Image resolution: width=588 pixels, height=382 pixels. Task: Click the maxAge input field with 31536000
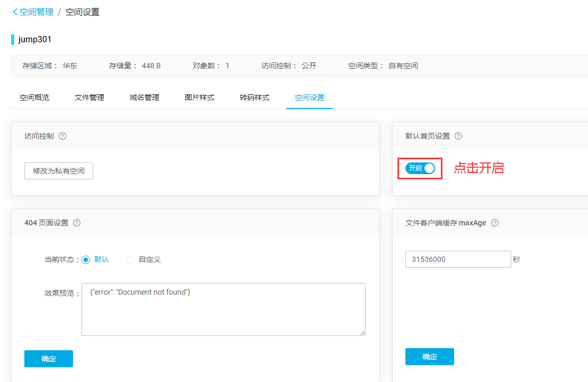click(458, 259)
